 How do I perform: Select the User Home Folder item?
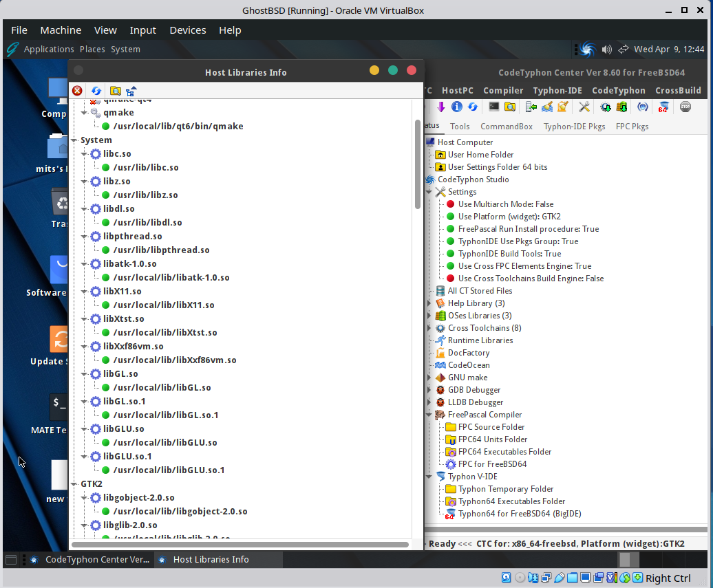pyautogui.click(x=480, y=155)
